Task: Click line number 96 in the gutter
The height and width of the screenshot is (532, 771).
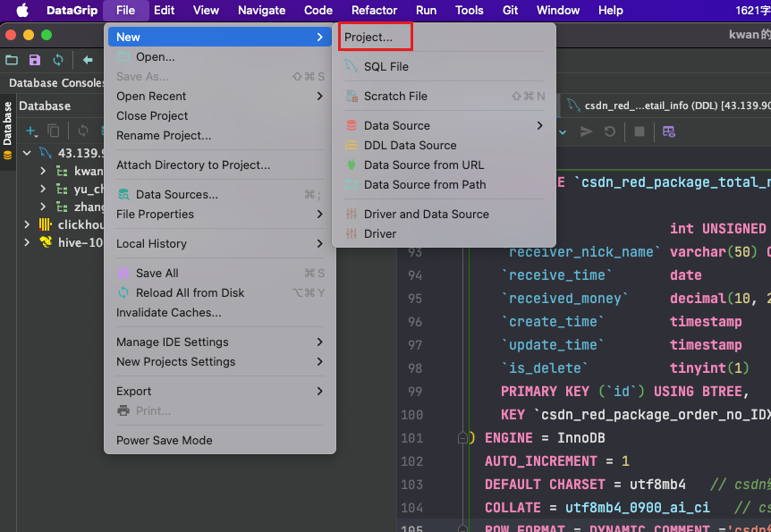Action: [x=414, y=322]
